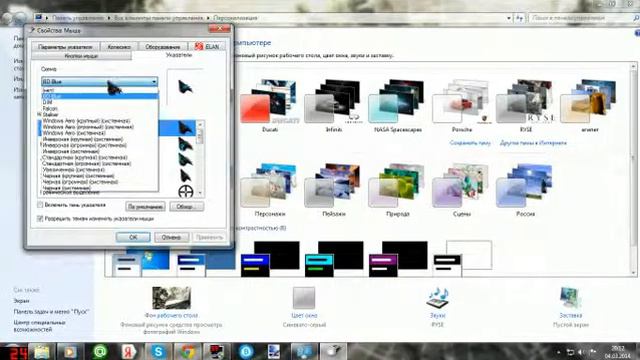Viewport: 640px width, 360px height.
Task: Show hidden tray icons arrow
Action: pyautogui.click(x=558, y=352)
